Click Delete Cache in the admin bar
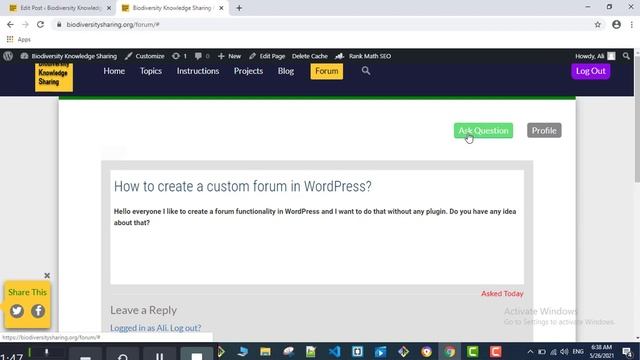 coord(310,56)
